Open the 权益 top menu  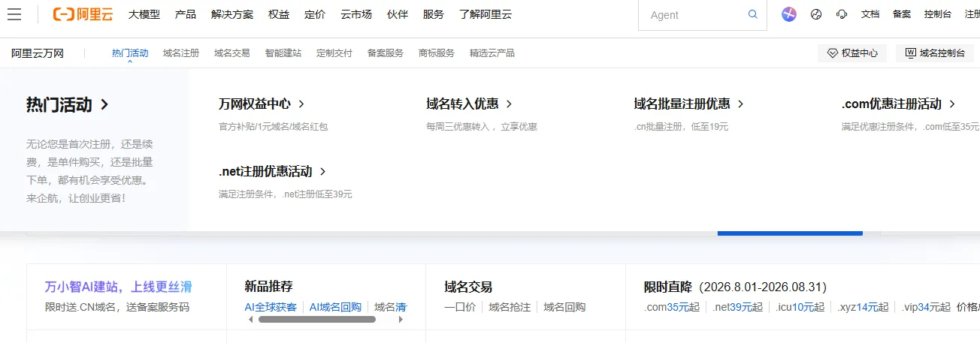tap(279, 14)
